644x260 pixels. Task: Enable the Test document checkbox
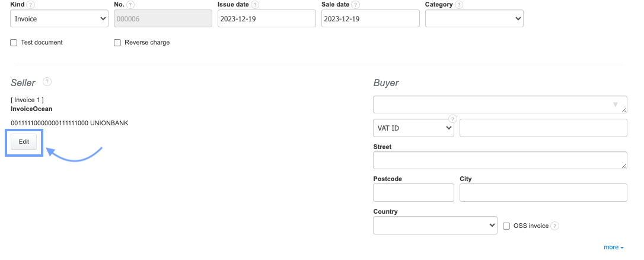click(14, 43)
